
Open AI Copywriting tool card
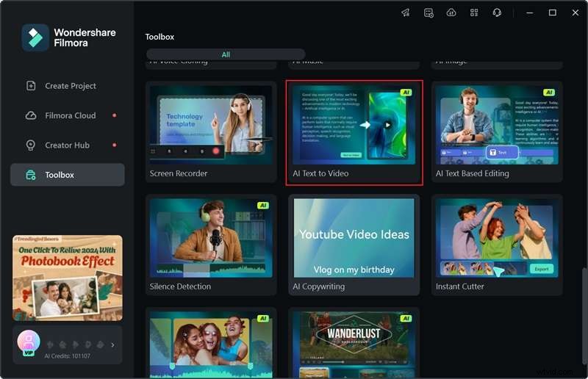coord(354,245)
